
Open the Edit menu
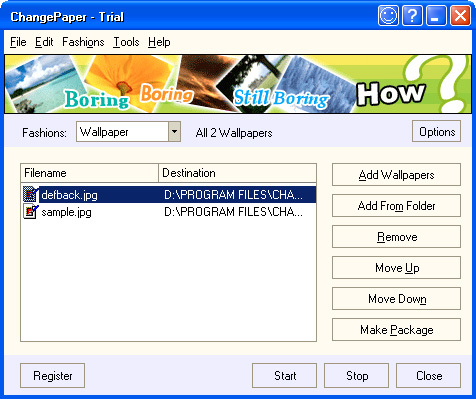44,42
